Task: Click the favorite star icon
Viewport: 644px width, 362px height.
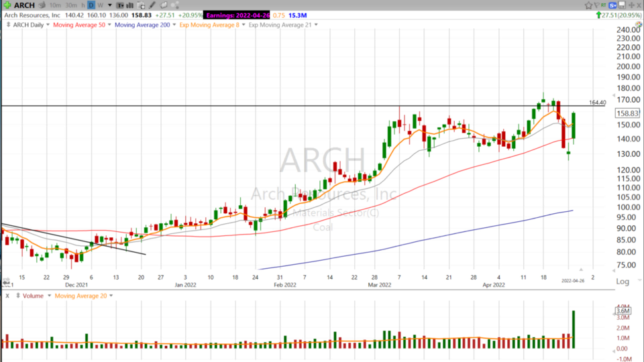Action: click(588, 5)
